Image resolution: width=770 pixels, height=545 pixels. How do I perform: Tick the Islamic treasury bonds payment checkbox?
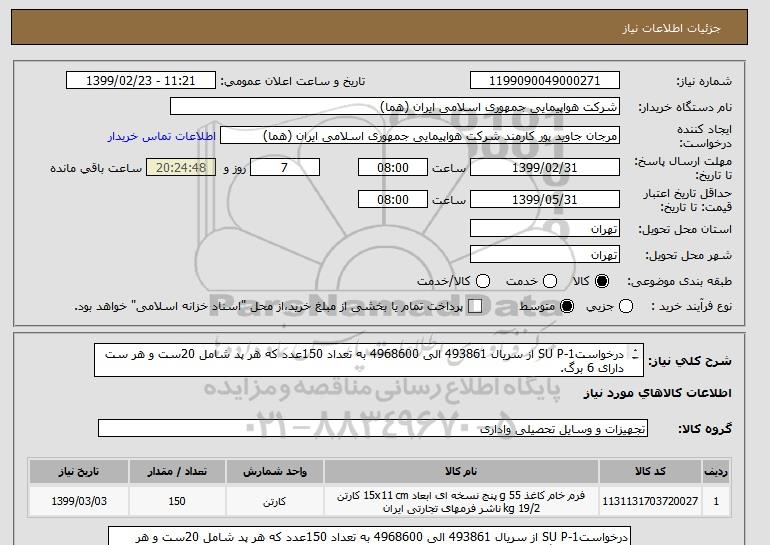pyautogui.click(x=475, y=306)
